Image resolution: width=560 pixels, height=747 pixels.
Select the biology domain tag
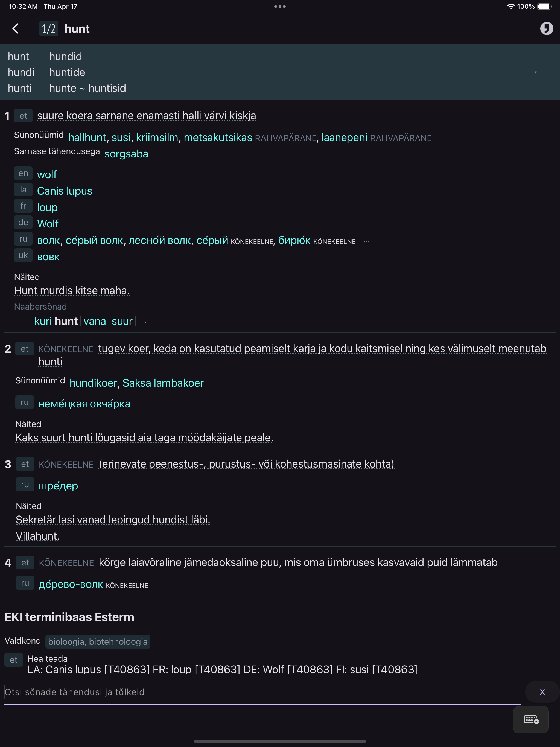pos(98,642)
